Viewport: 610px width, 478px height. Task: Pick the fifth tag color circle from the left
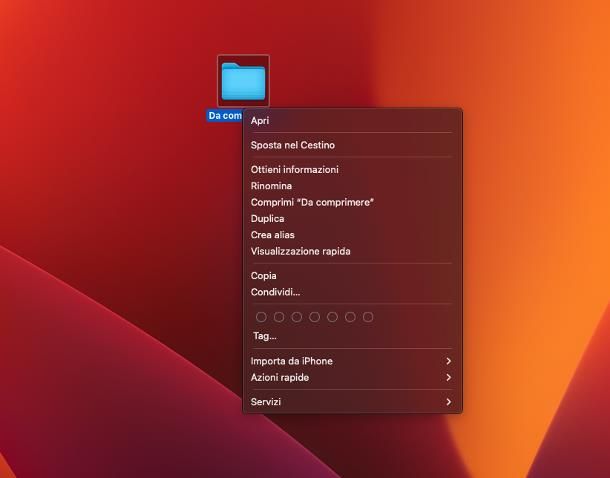pos(332,317)
